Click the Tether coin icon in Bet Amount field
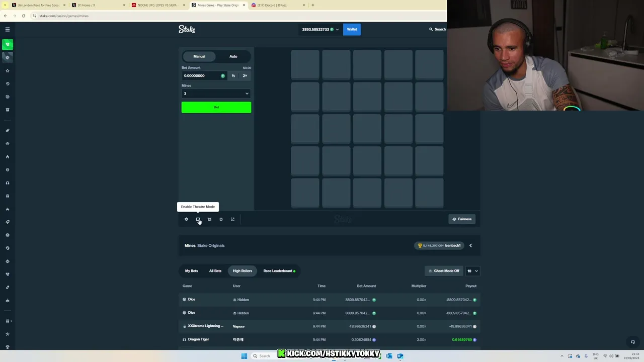 (223, 76)
